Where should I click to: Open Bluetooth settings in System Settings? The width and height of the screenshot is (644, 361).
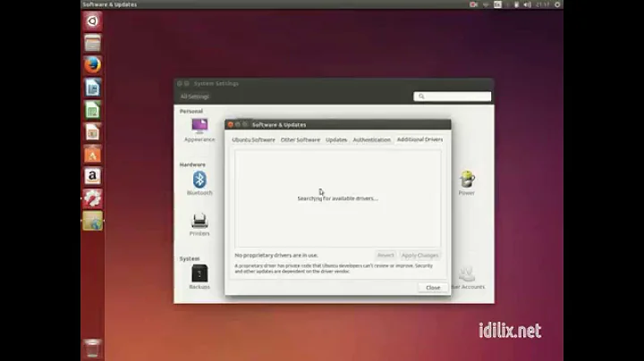(199, 183)
